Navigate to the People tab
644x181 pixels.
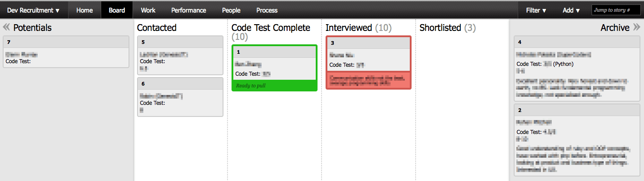[231, 10]
